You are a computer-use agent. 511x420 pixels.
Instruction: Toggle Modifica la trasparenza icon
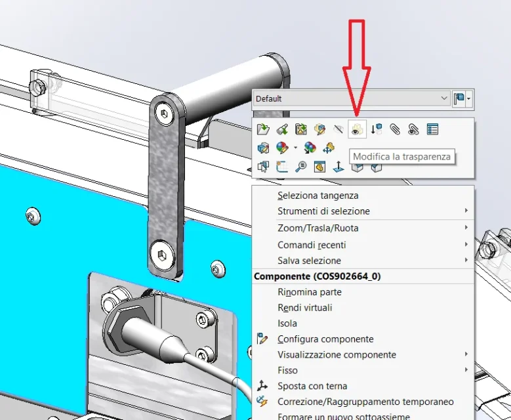pyautogui.click(x=358, y=129)
